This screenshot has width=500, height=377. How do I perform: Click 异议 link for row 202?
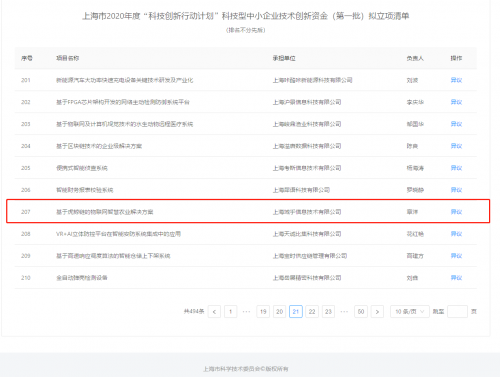tap(456, 102)
